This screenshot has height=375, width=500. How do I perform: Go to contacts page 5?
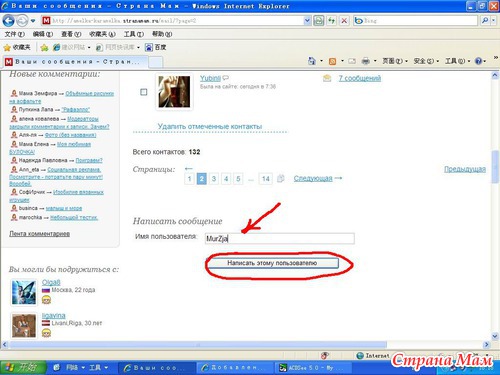tap(238, 179)
